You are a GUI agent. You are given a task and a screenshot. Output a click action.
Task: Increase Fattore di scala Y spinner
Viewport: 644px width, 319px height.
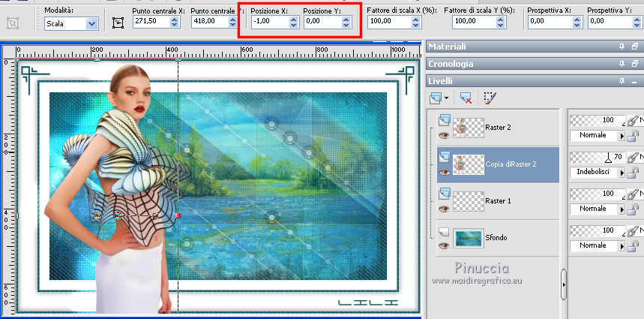[501, 19]
